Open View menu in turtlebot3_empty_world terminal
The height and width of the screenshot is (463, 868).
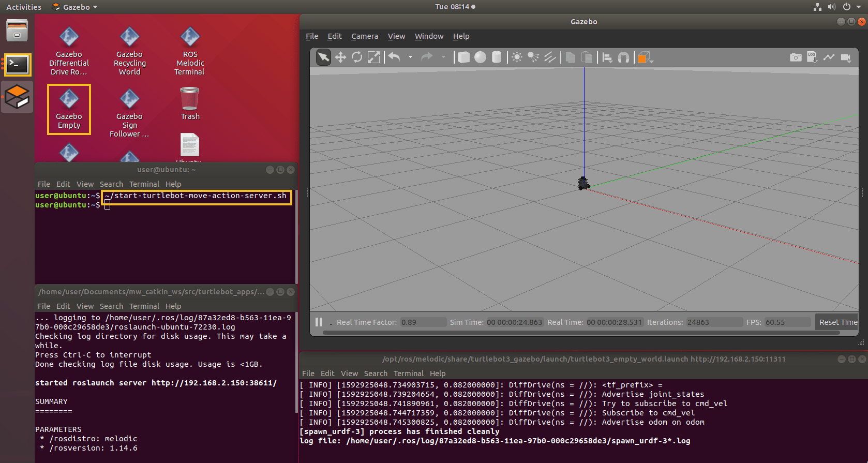click(x=349, y=374)
